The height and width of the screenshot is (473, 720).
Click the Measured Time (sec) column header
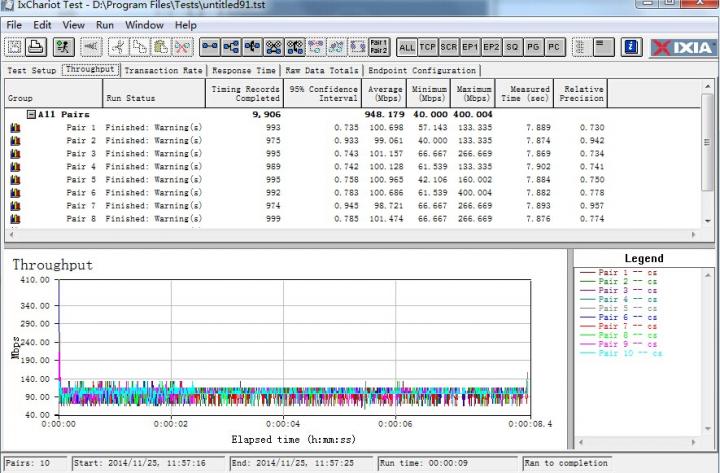[x=525, y=93]
